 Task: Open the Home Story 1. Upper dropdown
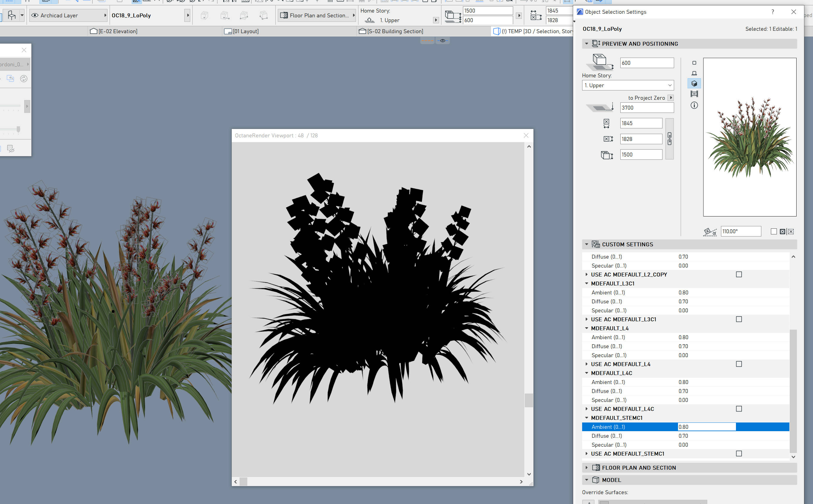click(628, 85)
